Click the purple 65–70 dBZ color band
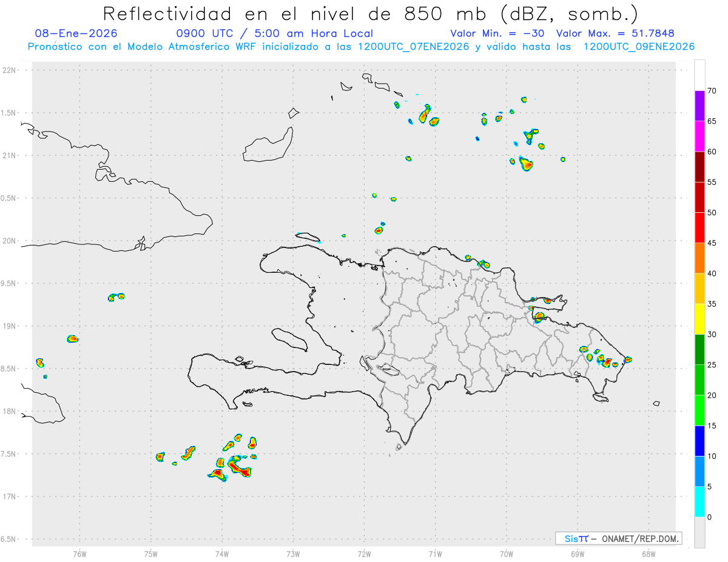Image resolution: width=728 pixels, height=562 pixels. (699, 105)
